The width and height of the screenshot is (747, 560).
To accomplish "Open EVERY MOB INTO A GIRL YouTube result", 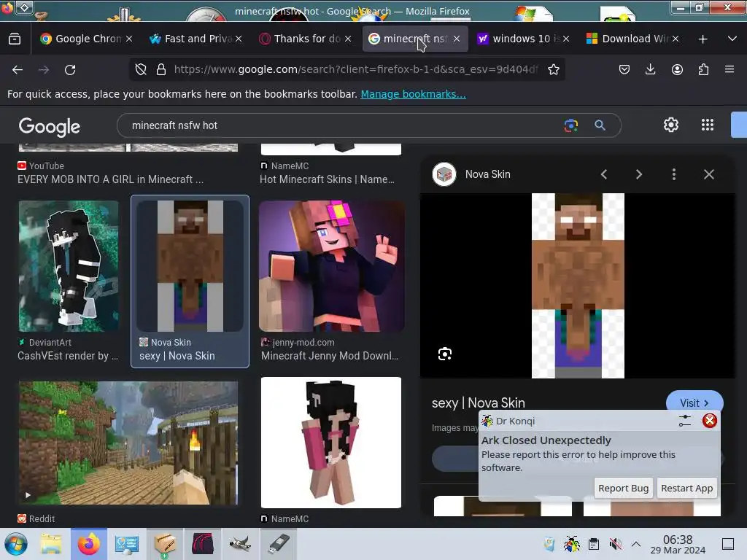I will (111, 179).
